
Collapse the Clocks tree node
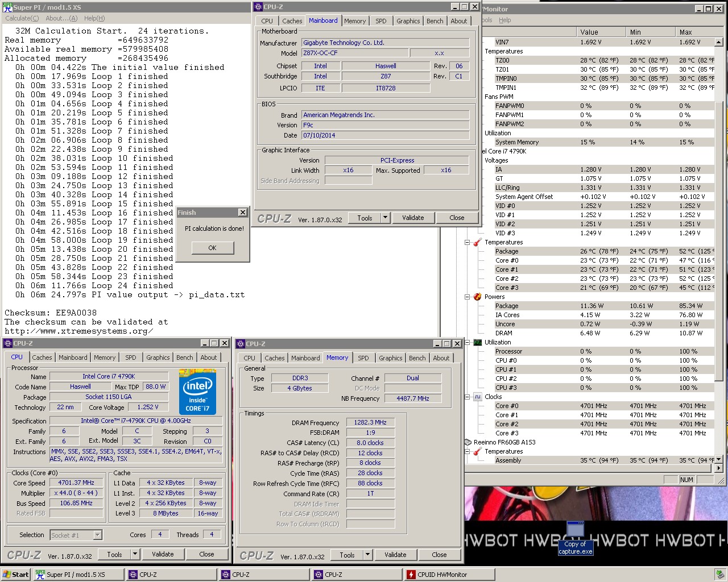[x=468, y=397]
